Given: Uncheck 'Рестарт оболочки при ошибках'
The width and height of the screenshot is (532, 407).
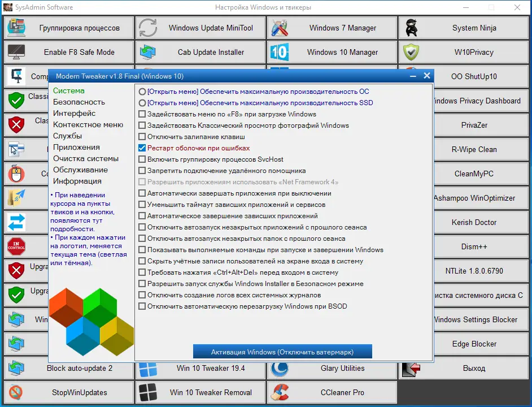Looking at the screenshot, I should point(143,148).
